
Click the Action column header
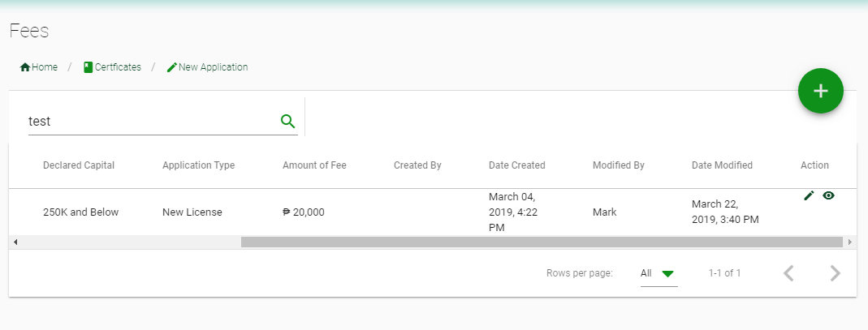814,165
